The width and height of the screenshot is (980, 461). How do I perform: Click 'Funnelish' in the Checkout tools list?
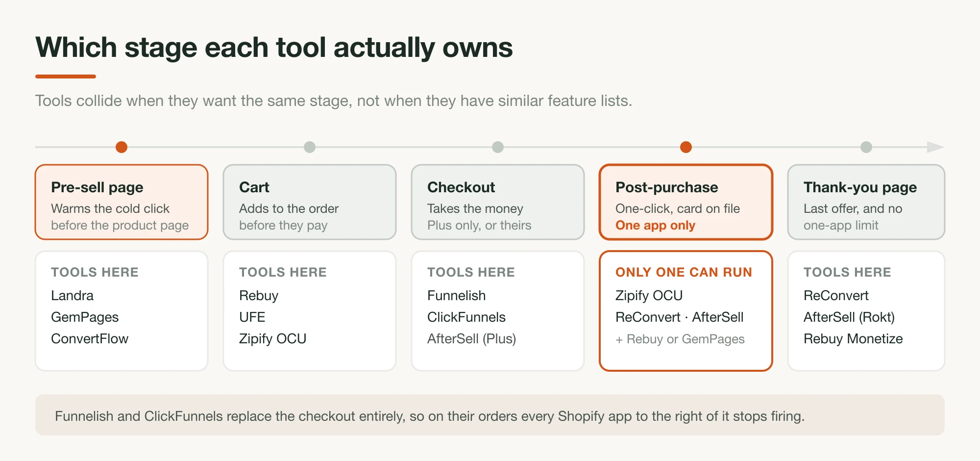[457, 296]
